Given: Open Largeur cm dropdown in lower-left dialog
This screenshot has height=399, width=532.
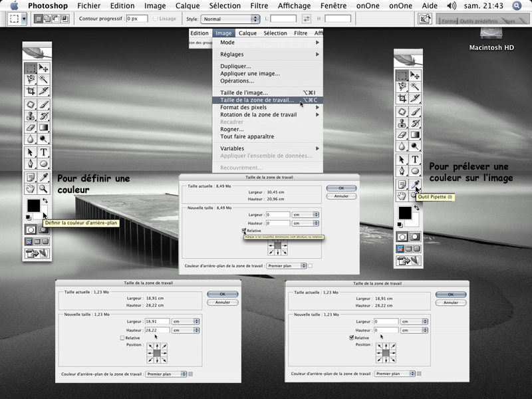Looking at the screenshot, I should point(186,321).
